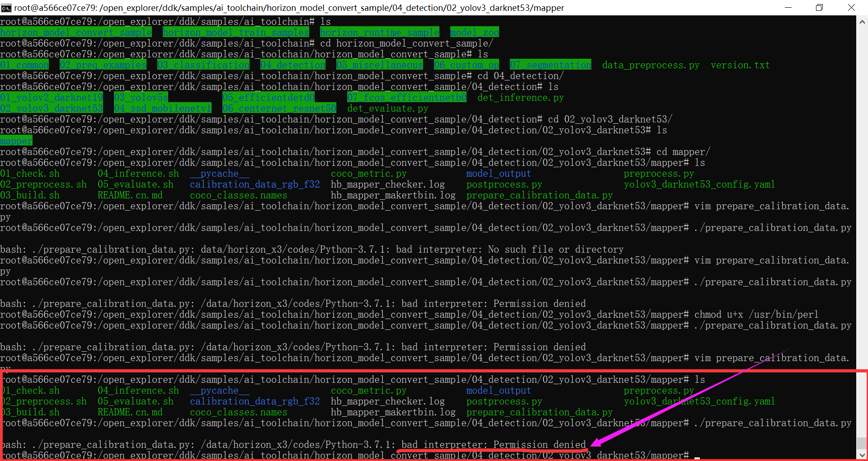Image resolution: width=868 pixels, height=461 pixels.
Task: Click the vertical scrollbar thumb
Action: (x=862, y=443)
